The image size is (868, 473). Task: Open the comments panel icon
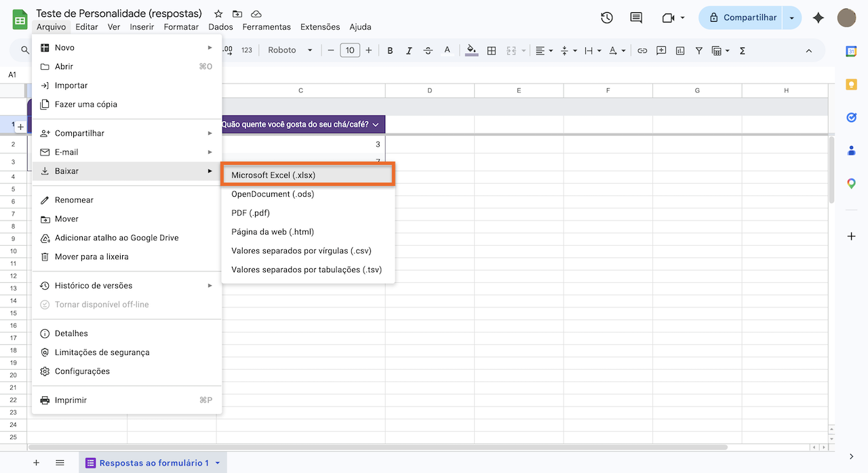click(636, 18)
